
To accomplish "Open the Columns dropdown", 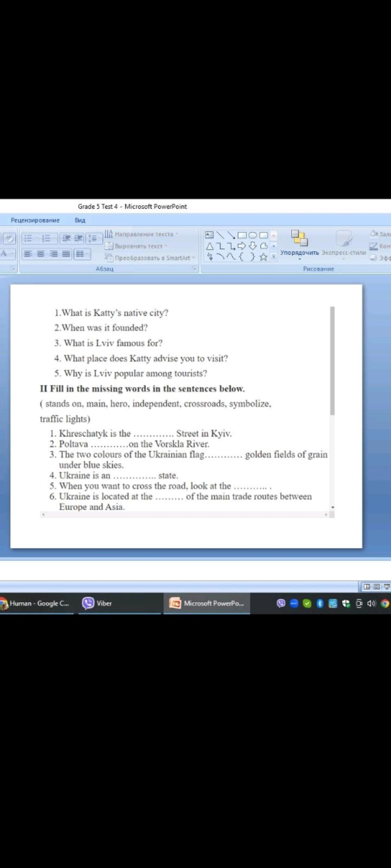I will tap(82, 254).
